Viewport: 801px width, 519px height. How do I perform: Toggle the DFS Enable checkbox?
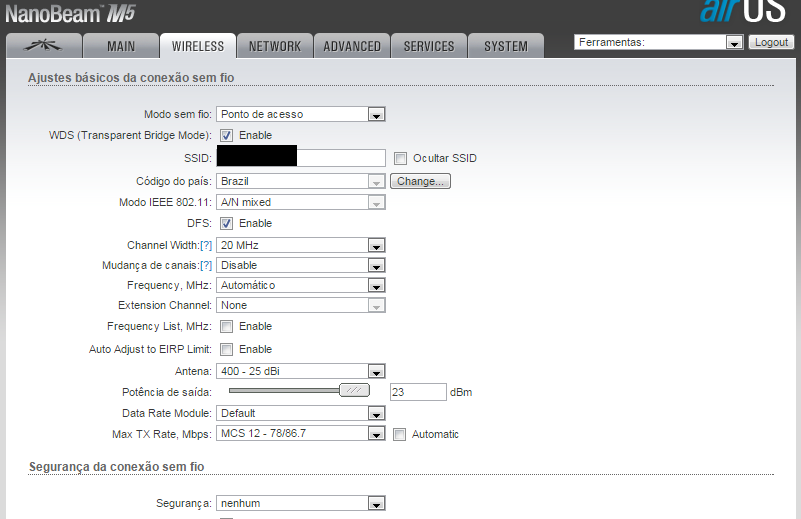226,223
